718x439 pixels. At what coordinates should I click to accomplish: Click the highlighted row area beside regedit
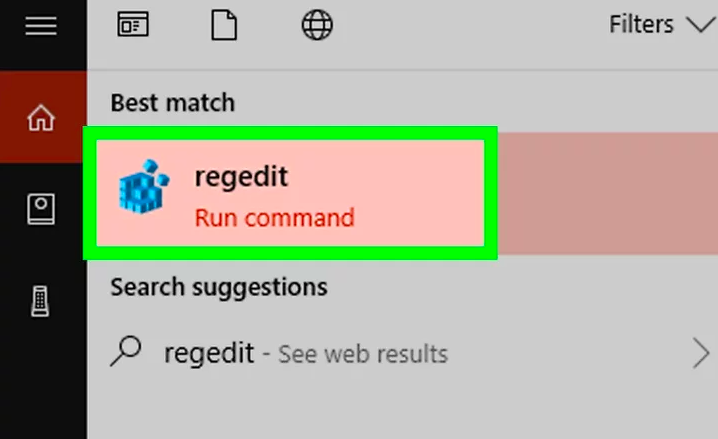[608, 193]
